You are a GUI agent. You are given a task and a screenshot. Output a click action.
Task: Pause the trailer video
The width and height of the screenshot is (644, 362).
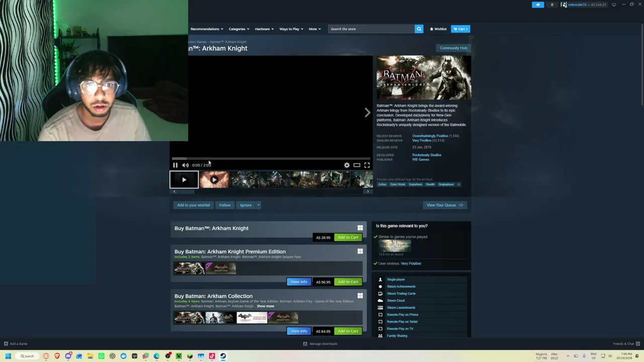[x=175, y=165]
